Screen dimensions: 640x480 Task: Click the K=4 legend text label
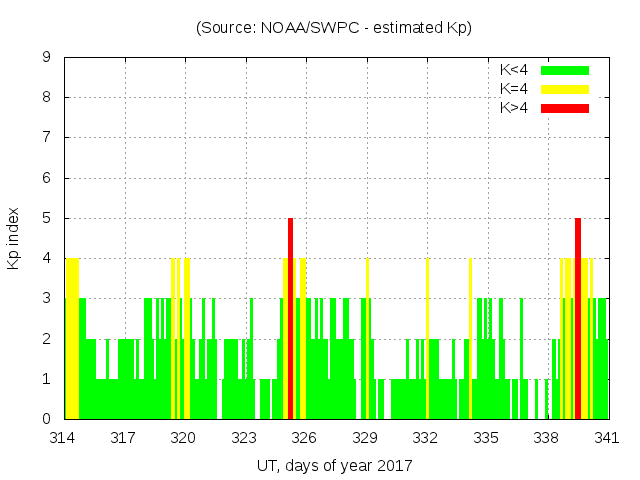click(x=514, y=89)
